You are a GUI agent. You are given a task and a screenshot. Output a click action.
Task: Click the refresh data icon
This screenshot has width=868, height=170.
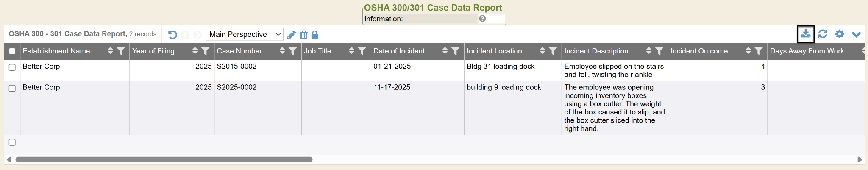point(823,34)
